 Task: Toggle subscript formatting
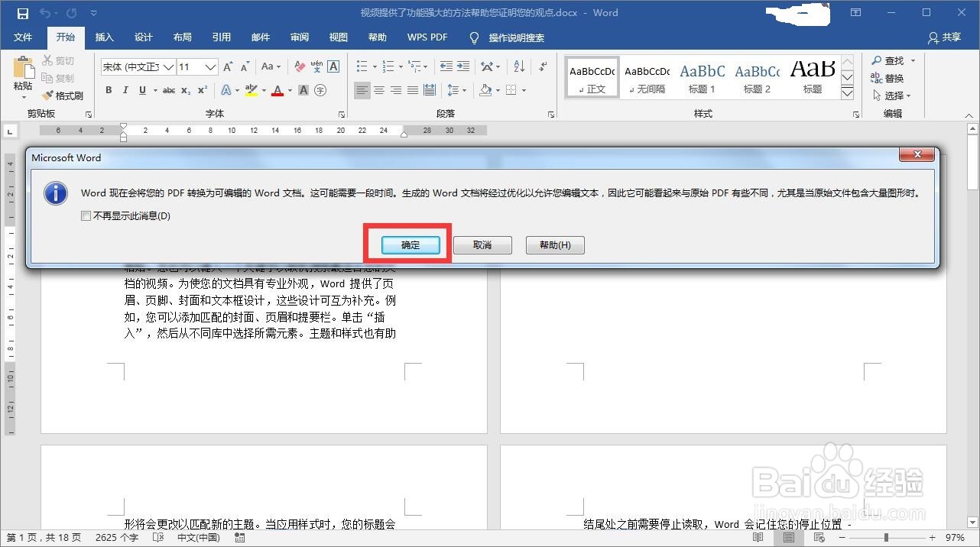(x=184, y=90)
